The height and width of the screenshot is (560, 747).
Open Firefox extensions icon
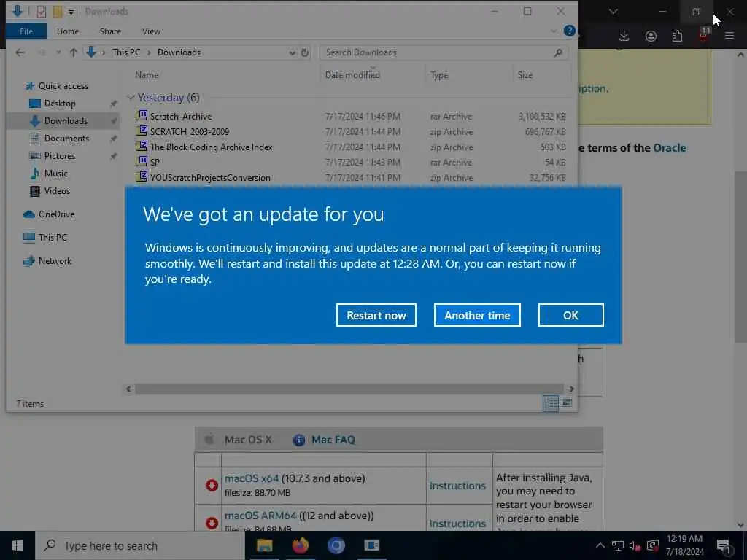677,36
